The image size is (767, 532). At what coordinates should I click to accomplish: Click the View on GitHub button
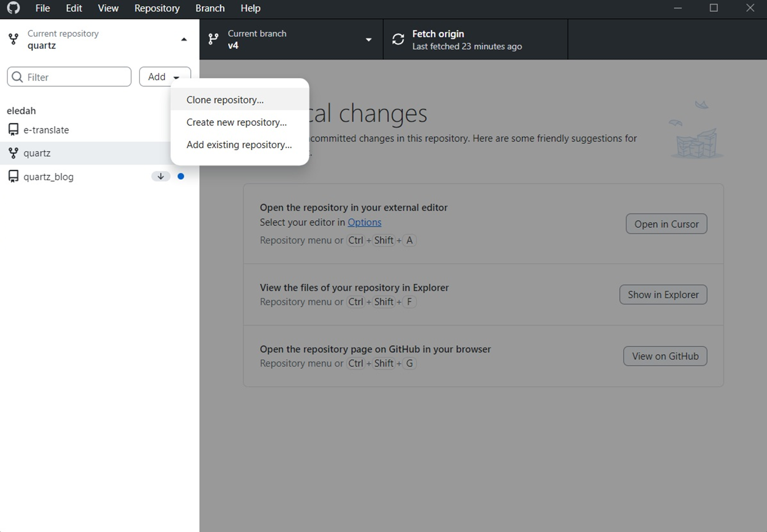[x=665, y=356]
